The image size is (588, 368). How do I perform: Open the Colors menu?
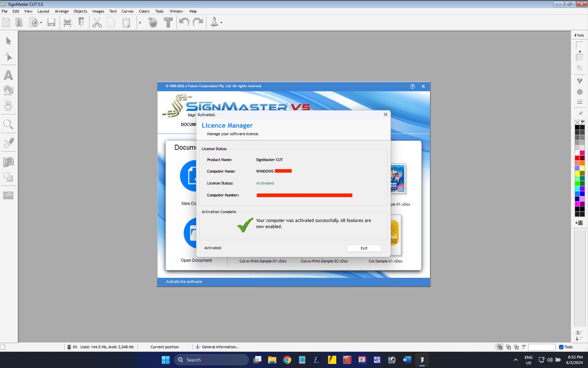click(x=144, y=11)
